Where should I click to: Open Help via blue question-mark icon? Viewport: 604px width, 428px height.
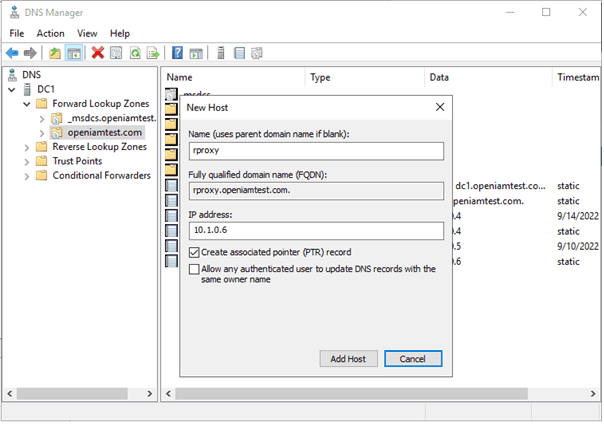click(x=178, y=53)
